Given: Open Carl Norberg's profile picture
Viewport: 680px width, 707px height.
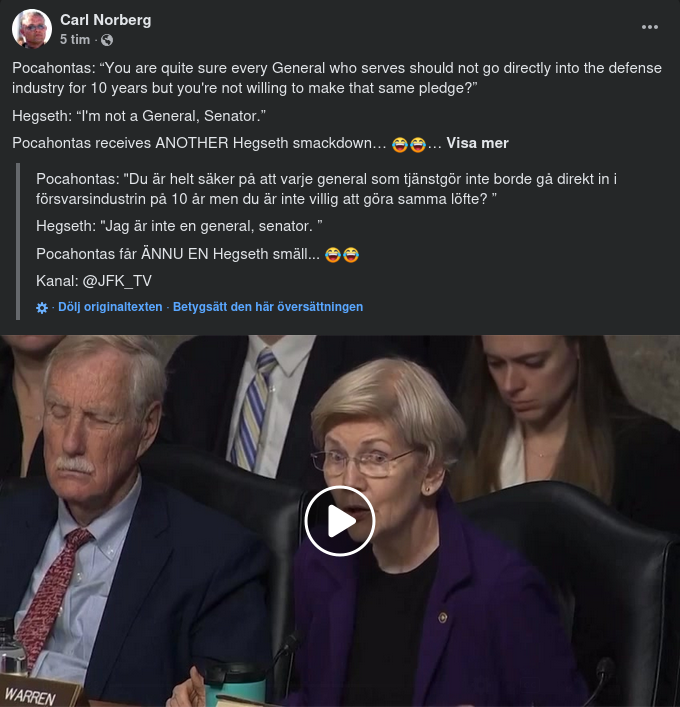Looking at the screenshot, I should pyautogui.click(x=32, y=29).
